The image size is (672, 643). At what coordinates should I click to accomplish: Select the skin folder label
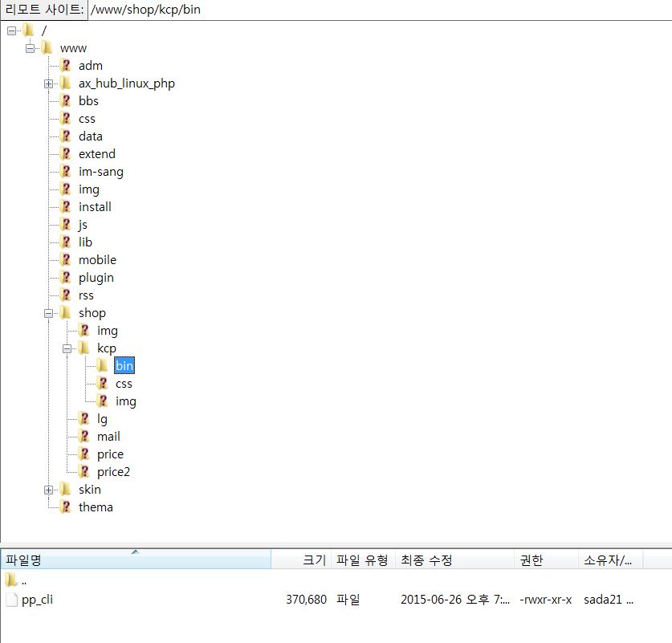pos(90,489)
